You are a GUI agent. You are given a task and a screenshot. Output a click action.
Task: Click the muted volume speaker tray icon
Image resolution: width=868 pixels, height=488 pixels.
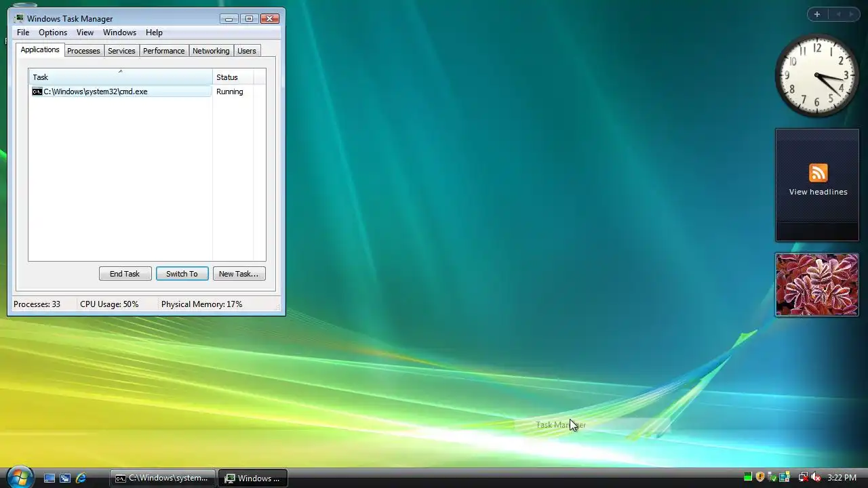tap(816, 478)
